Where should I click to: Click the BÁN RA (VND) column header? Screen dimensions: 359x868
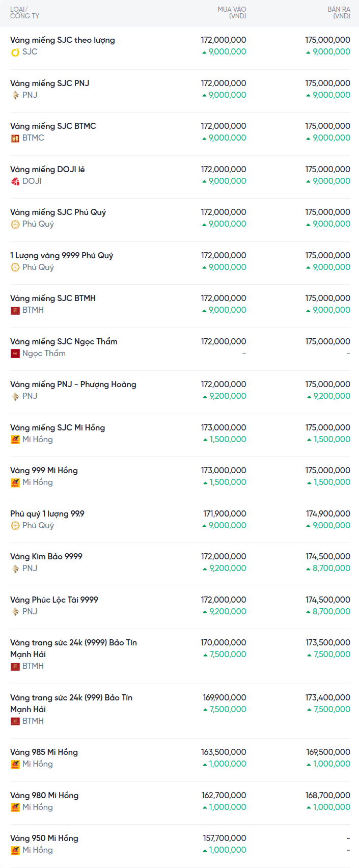tap(339, 13)
